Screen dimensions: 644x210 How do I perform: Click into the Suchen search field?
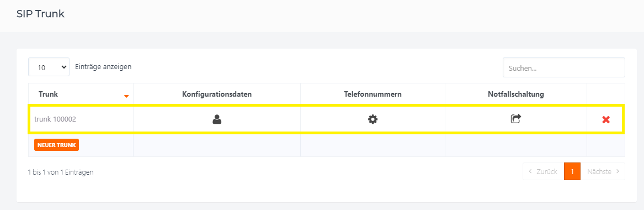click(x=564, y=67)
